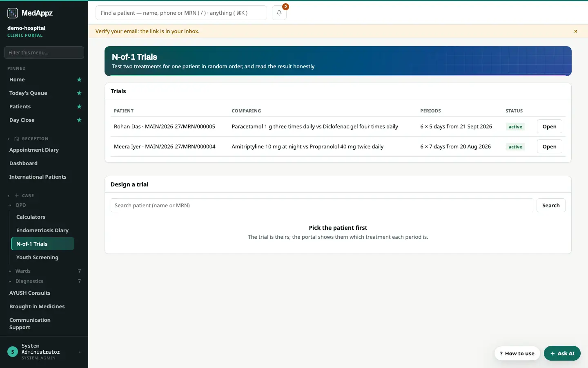Open the notifications bell
This screenshot has height=368, width=588.
click(x=279, y=13)
